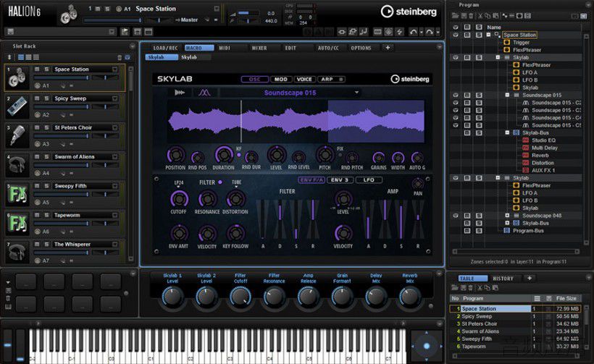594x364 pixels.
Task: Open the St Peters Choir slot dropdown arrow
Action: click(x=114, y=127)
